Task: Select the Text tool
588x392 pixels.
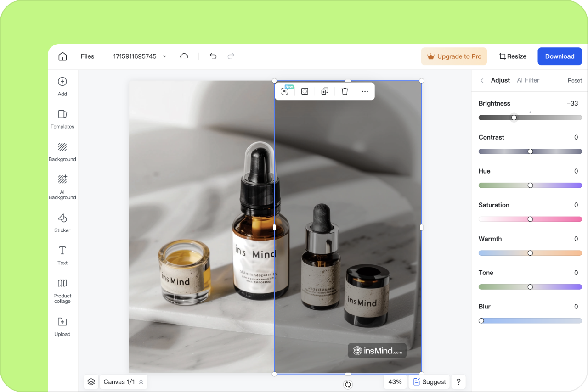Action: (x=62, y=256)
